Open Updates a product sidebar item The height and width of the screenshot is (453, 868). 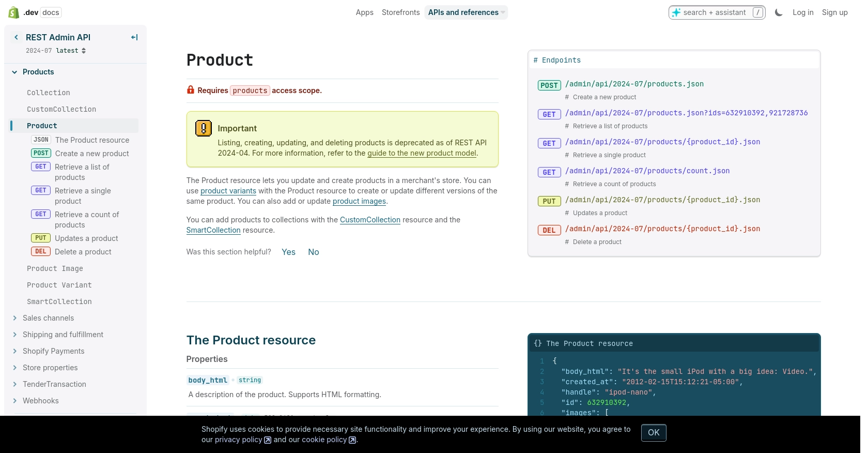pos(75,238)
